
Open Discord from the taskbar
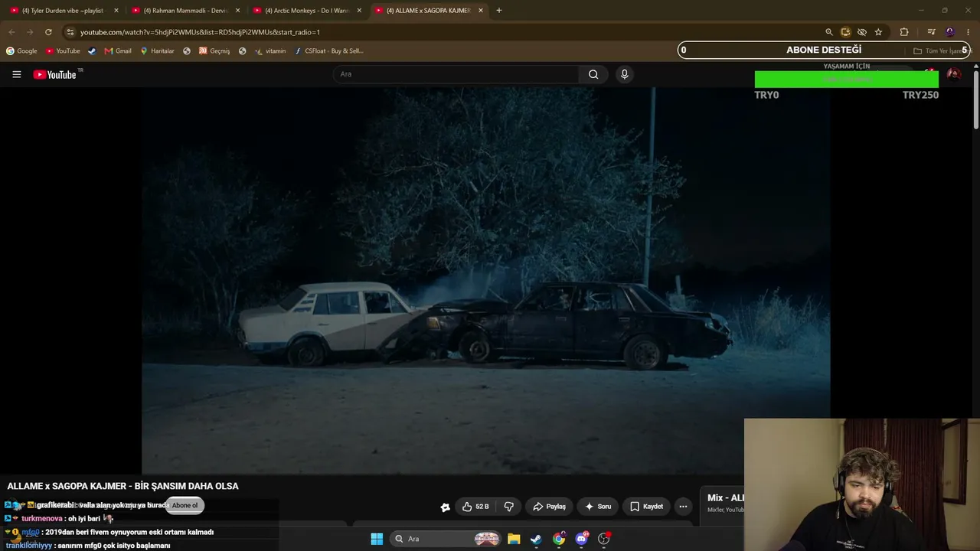pyautogui.click(x=582, y=539)
